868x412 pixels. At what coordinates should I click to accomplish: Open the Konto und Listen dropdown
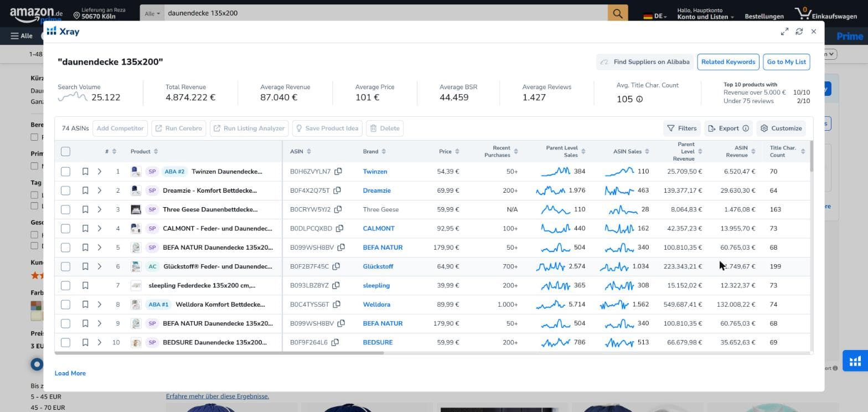pyautogui.click(x=705, y=13)
